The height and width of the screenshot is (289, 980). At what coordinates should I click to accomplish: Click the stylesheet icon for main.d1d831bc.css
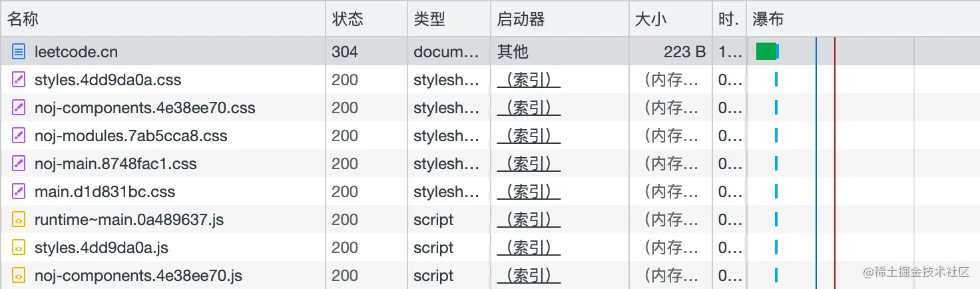point(19,191)
